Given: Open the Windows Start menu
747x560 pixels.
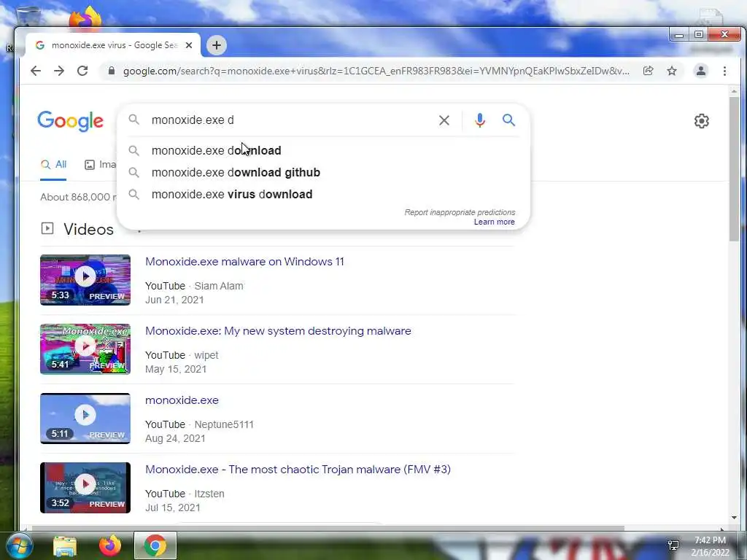Looking at the screenshot, I should [x=19, y=545].
